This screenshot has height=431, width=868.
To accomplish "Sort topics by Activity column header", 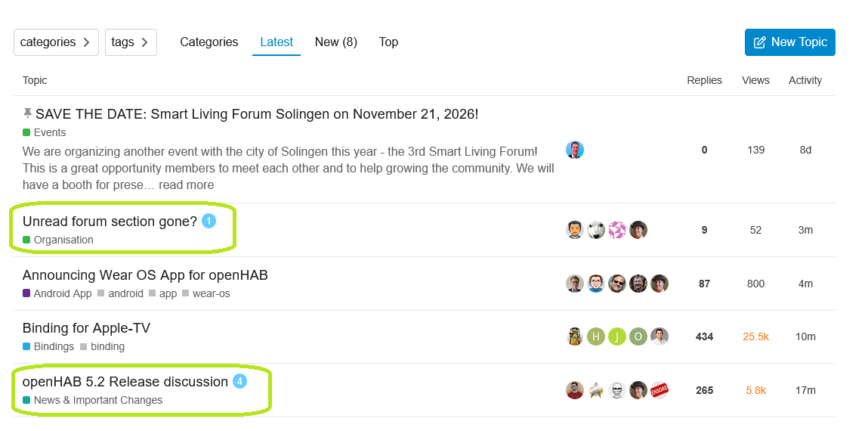I will (805, 80).
